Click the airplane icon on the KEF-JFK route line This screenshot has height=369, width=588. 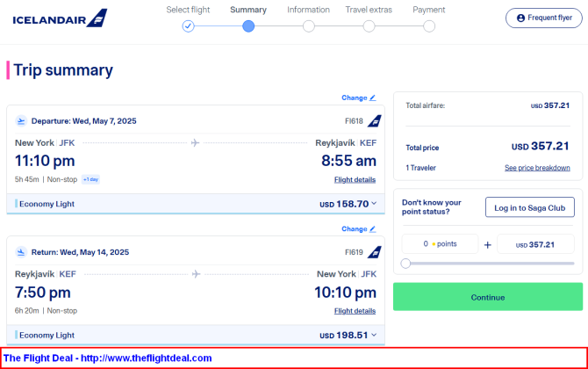pyautogui.click(x=196, y=274)
